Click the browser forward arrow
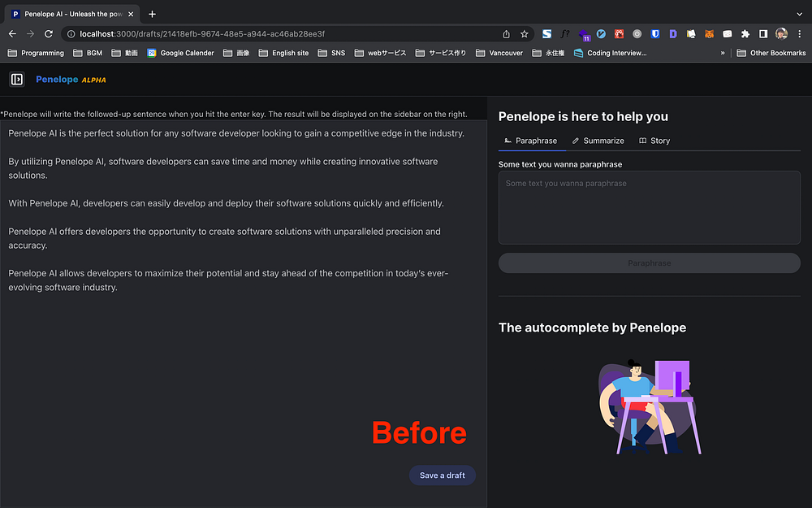812x508 pixels. point(31,33)
